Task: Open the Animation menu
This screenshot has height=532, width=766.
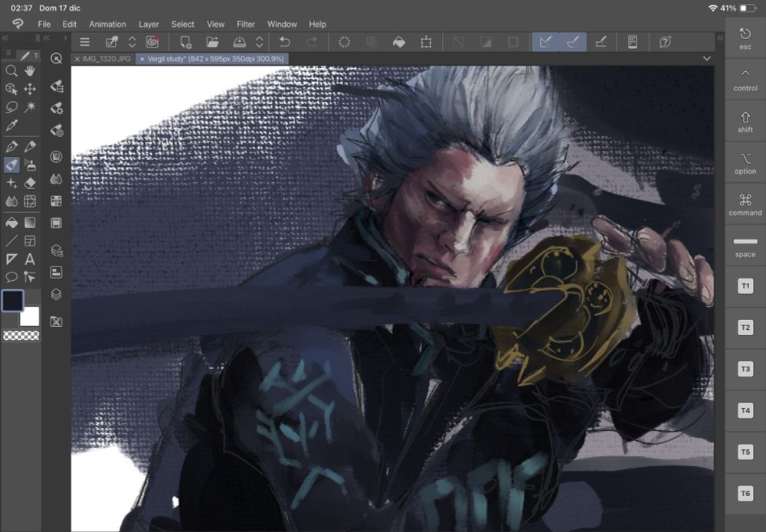Action: pyautogui.click(x=107, y=24)
